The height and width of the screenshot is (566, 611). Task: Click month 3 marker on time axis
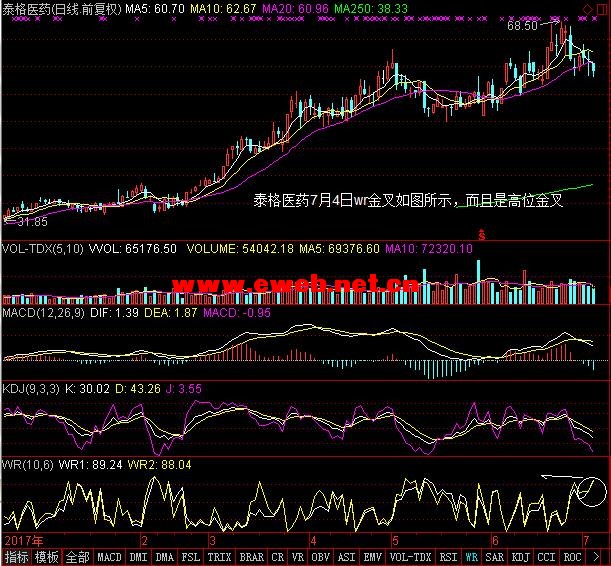212,541
